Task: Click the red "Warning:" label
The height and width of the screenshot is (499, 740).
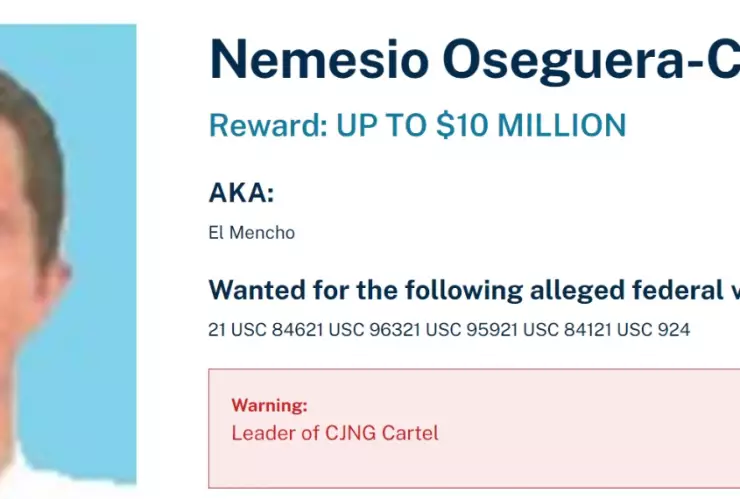Action: pos(269,405)
